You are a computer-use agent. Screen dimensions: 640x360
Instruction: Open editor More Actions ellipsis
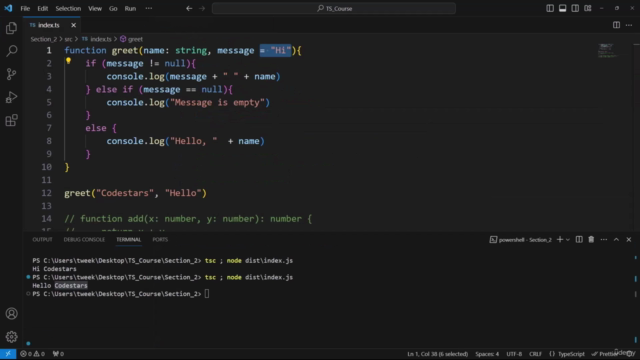629,25
